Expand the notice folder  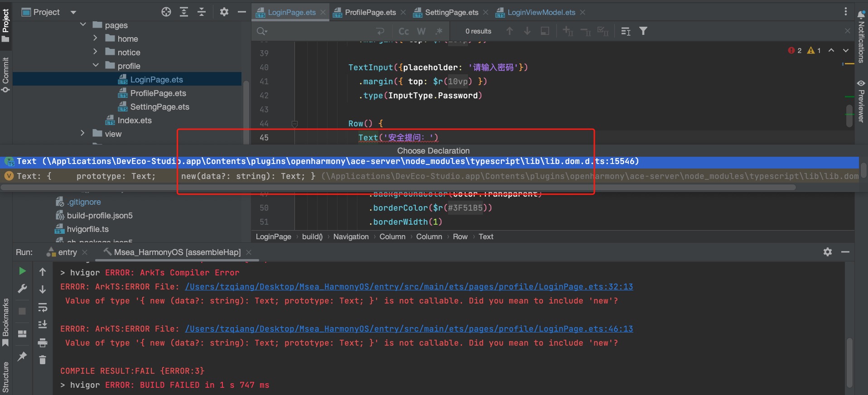[x=95, y=52]
